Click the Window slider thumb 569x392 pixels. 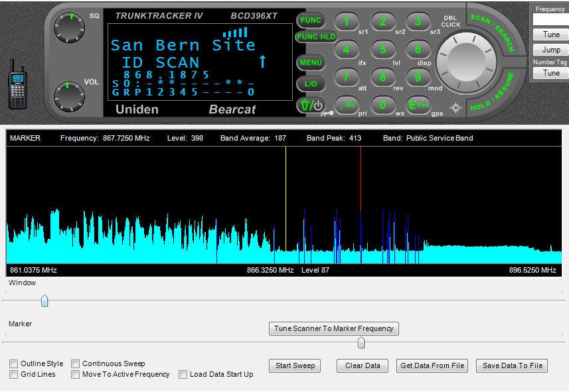point(44,300)
